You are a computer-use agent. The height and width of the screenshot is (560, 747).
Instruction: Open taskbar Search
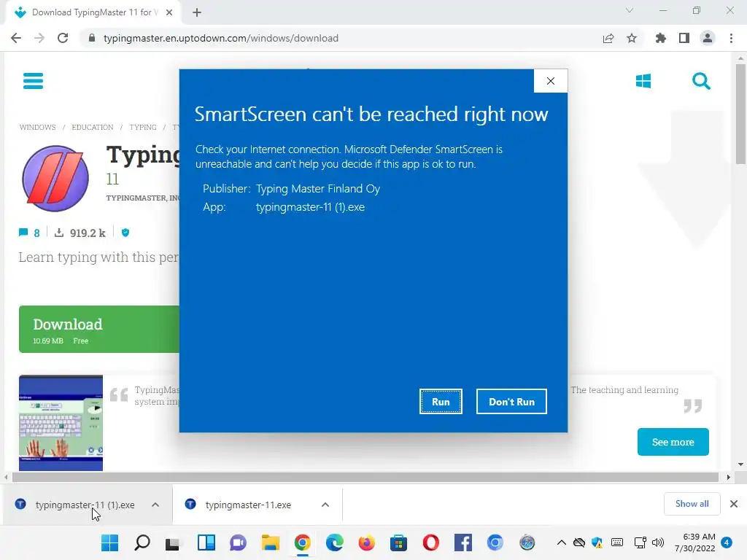pyautogui.click(x=142, y=542)
